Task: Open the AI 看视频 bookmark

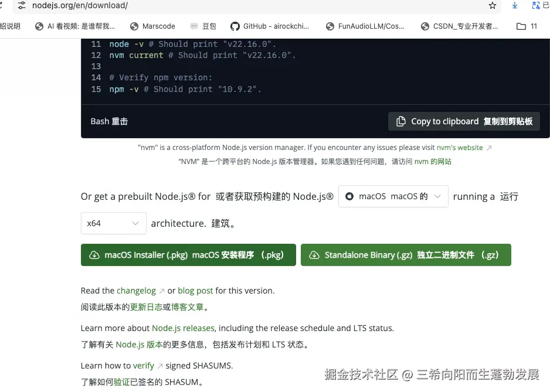Action: click(75, 26)
